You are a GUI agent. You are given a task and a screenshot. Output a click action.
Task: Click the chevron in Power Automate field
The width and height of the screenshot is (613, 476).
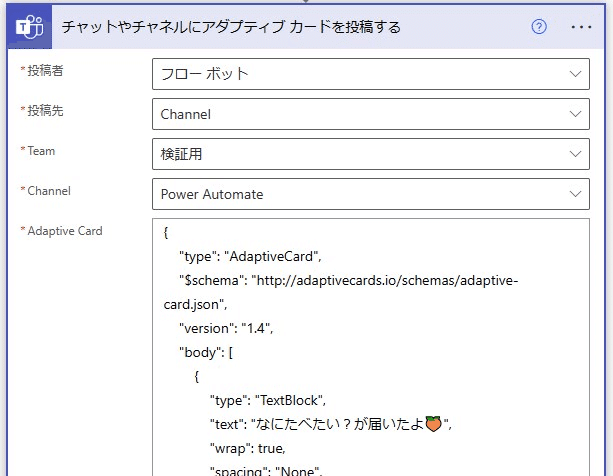point(575,194)
